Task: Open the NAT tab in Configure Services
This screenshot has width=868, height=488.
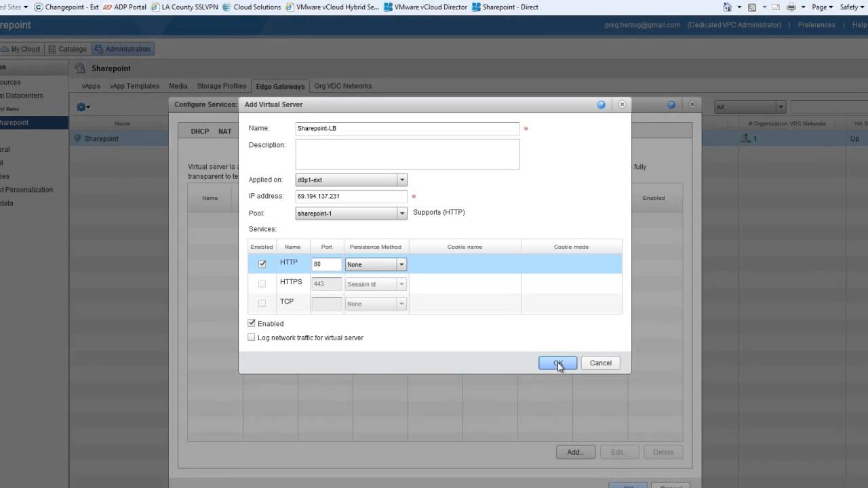Action: (x=225, y=131)
